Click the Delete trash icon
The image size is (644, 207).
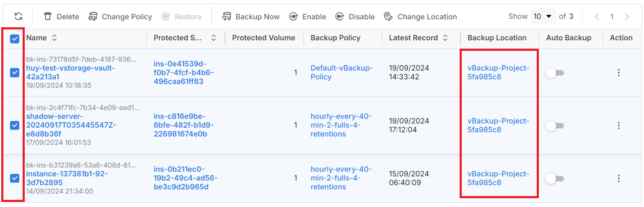coord(48,16)
